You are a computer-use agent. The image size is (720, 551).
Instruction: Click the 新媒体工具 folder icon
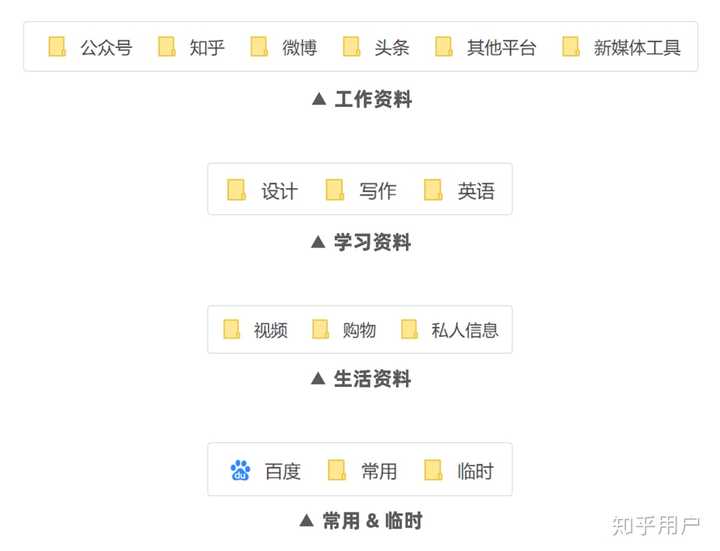click(x=571, y=47)
